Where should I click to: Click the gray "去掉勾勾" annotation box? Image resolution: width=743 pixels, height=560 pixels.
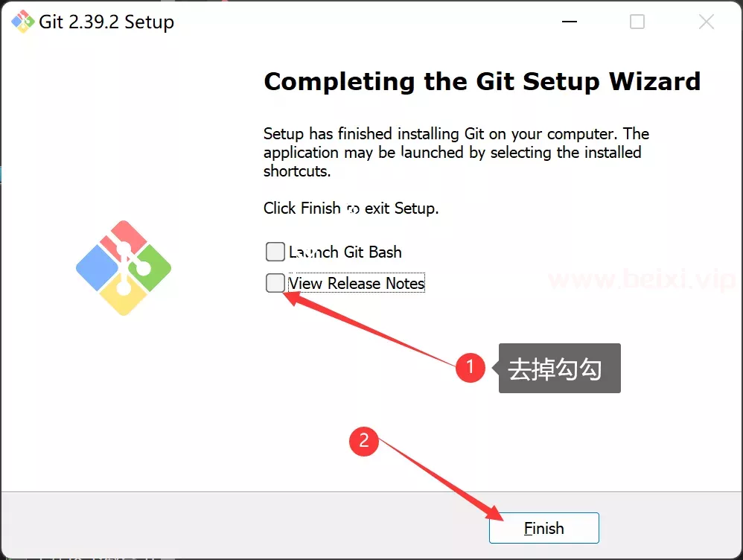click(x=560, y=369)
